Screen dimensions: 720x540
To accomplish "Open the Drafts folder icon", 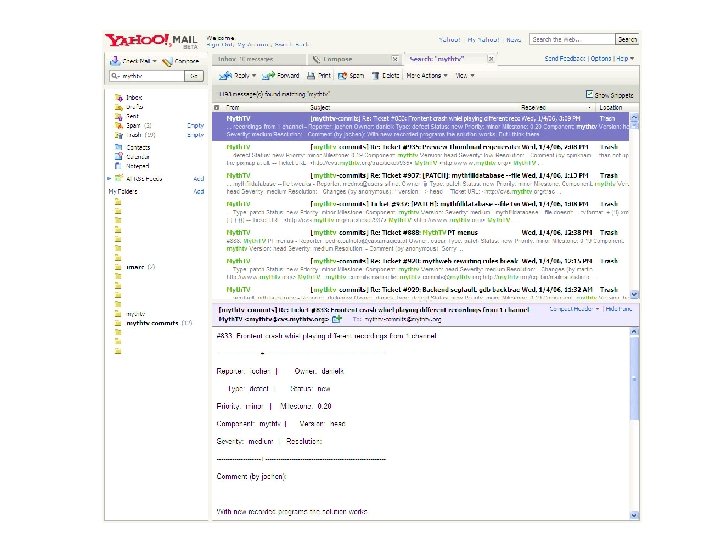I will pyautogui.click(x=119, y=107).
